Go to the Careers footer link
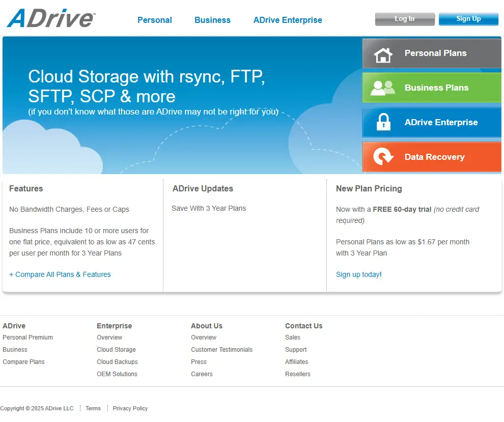504x422 pixels. coord(202,374)
